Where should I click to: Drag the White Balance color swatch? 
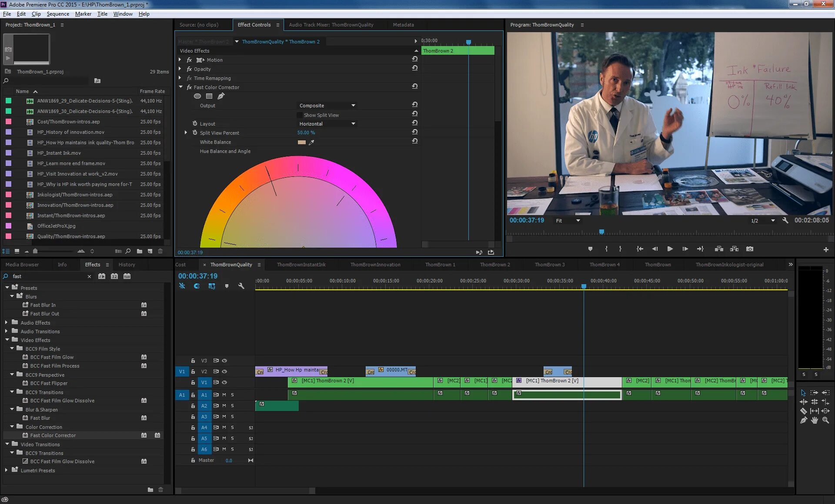click(302, 142)
